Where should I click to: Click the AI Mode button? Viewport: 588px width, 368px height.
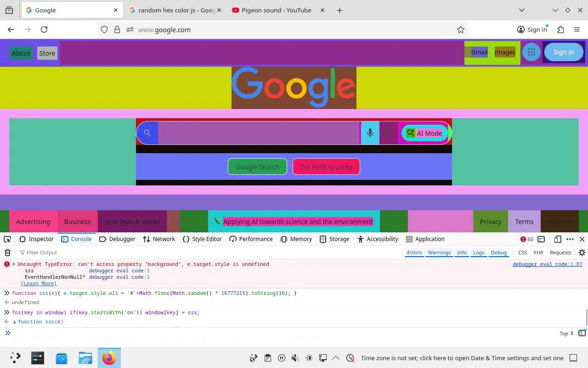pos(424,133)
